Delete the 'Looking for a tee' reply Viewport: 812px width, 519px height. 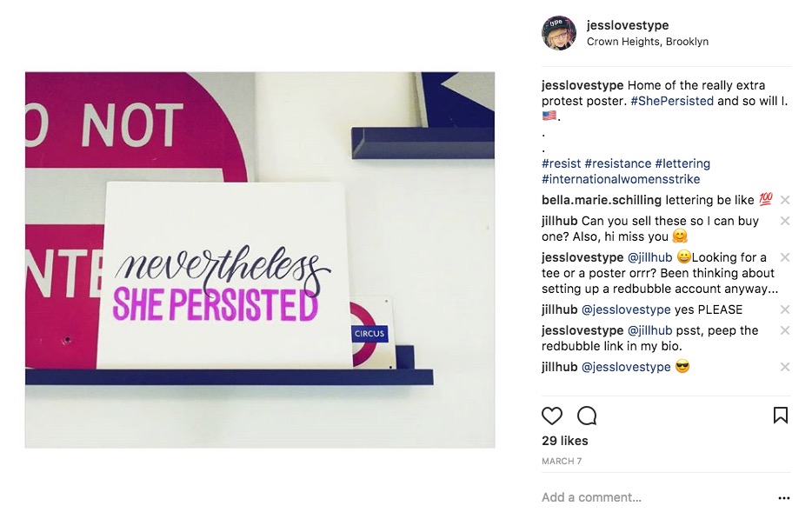[785, 257]
